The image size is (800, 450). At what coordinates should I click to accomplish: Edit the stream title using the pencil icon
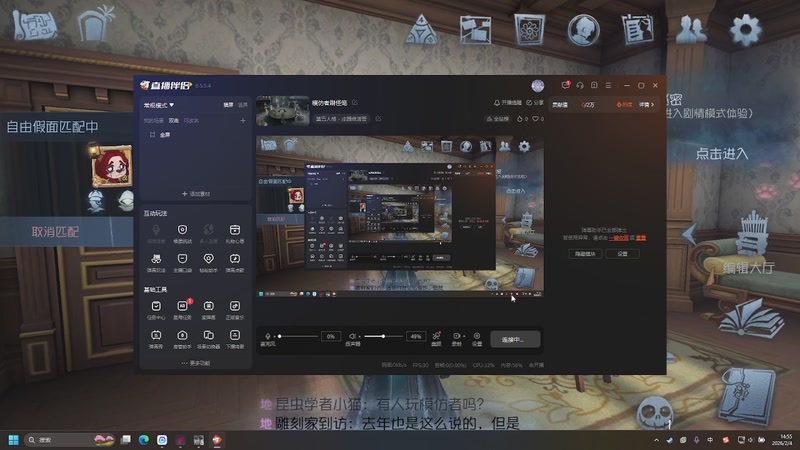point(355,103)
